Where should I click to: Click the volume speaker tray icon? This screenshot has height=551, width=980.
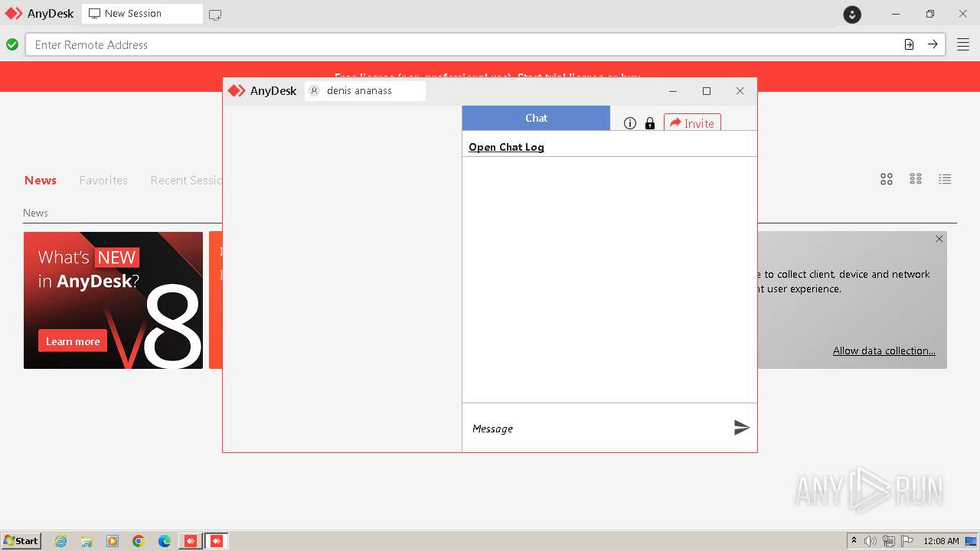tap(871, 541)
